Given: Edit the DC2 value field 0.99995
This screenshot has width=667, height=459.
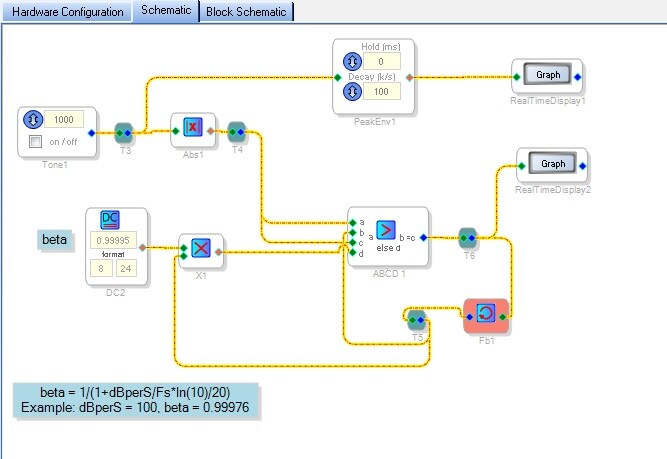Looking at the screenshot, I should click(113, 240).
